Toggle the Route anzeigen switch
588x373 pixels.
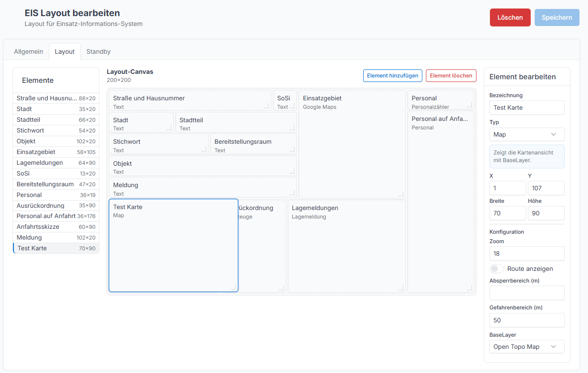pyautogui.click(x=497, y=269)
